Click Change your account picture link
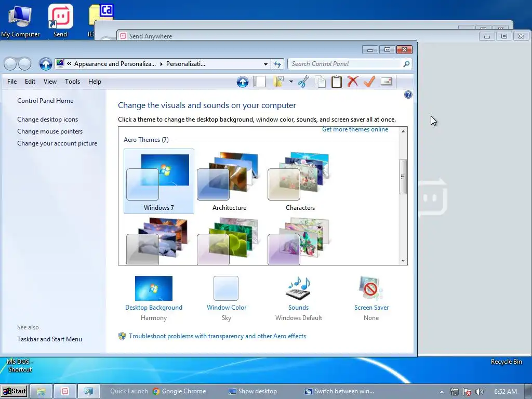 coord(57,143)
